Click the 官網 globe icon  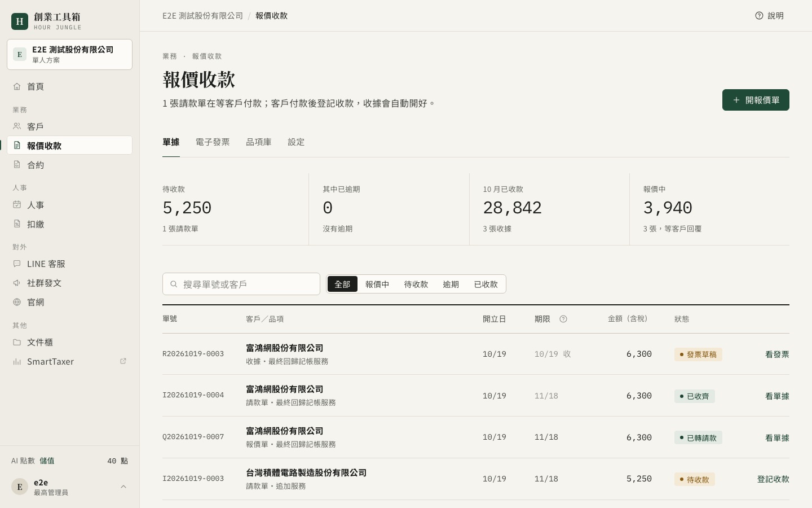(x=17, y=302)
